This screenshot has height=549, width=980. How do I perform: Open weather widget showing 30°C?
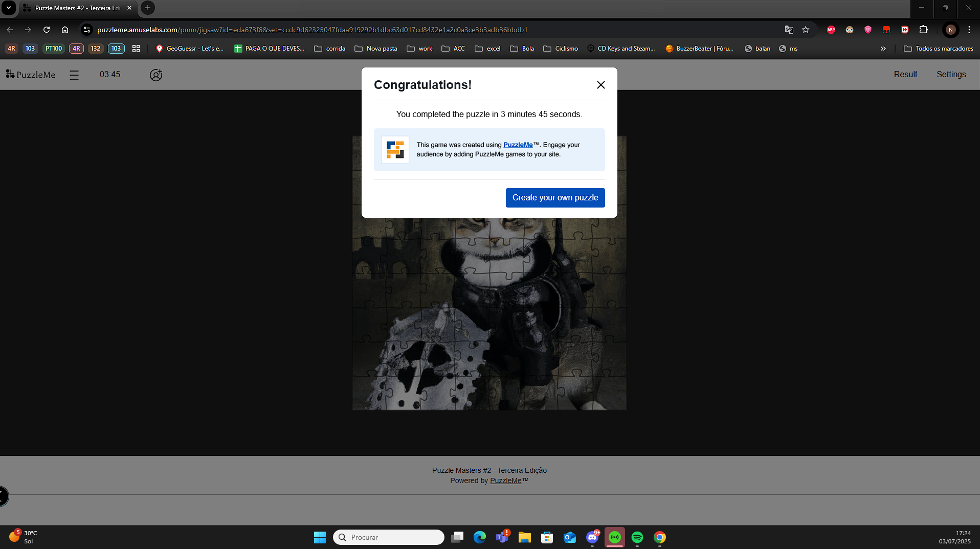(24, 537)
